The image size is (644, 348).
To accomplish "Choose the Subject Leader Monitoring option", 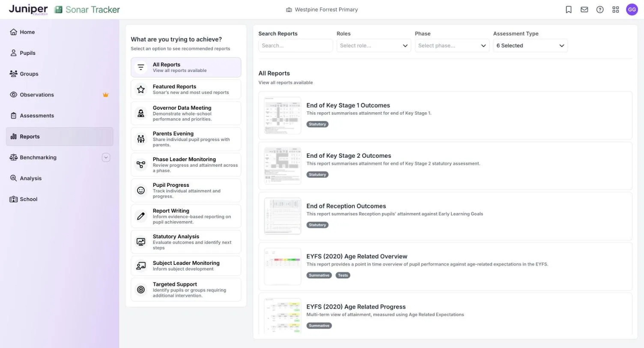I will point(186,266).
